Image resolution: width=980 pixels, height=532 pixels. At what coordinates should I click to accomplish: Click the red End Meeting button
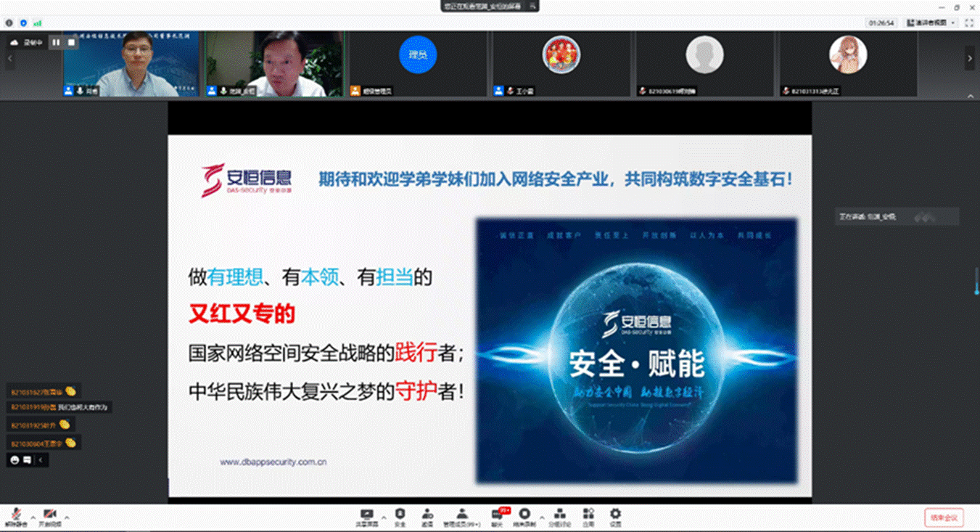tap(944, 517)
